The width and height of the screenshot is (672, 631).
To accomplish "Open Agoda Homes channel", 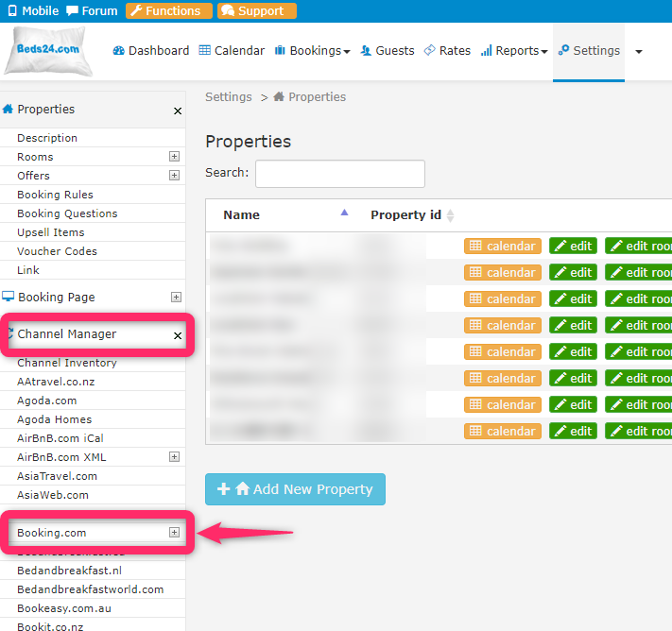I will click(x=55, y=419).
